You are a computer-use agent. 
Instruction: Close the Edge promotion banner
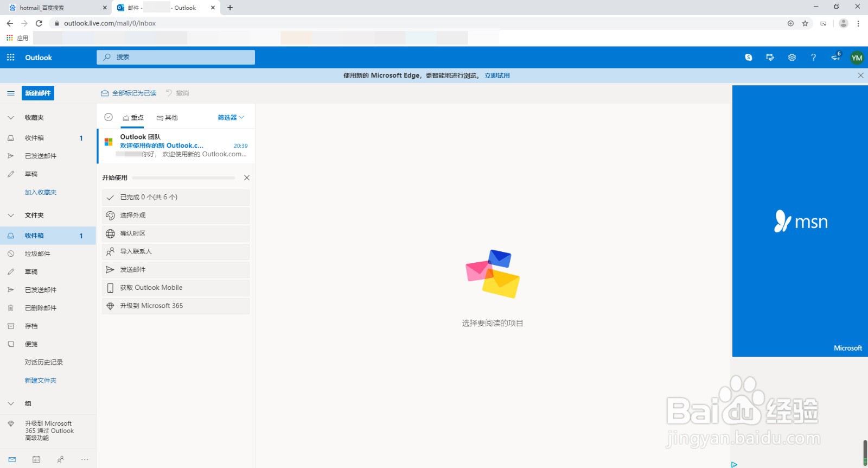click(x=860, y=75)
